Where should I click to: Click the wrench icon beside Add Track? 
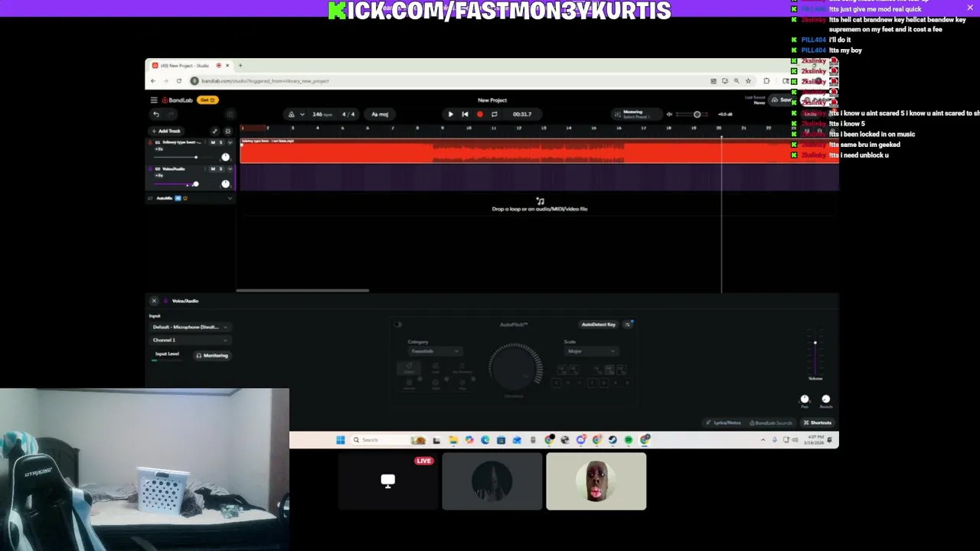[214, 131]
